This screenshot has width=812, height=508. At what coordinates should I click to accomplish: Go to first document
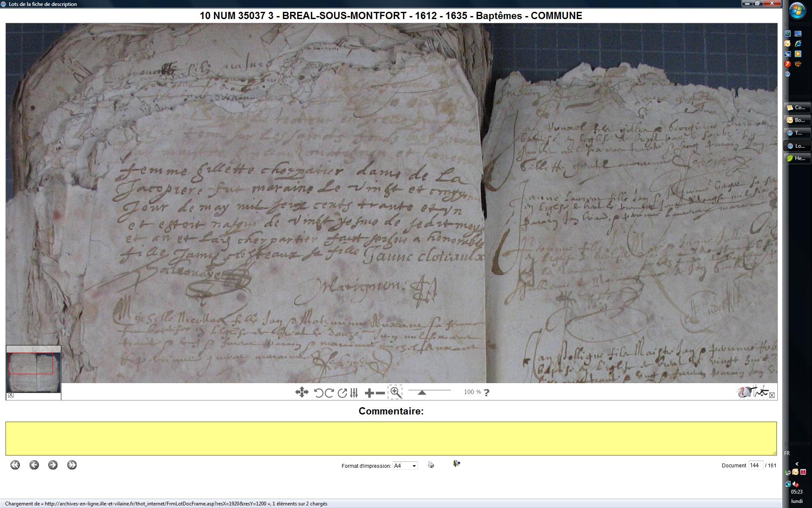[15, 465]
